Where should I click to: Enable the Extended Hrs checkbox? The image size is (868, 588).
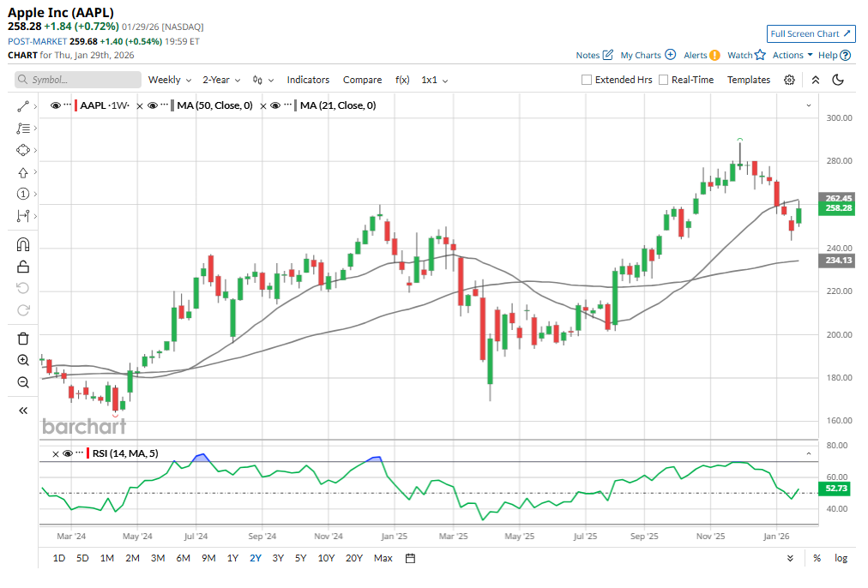tap(587, 80)
